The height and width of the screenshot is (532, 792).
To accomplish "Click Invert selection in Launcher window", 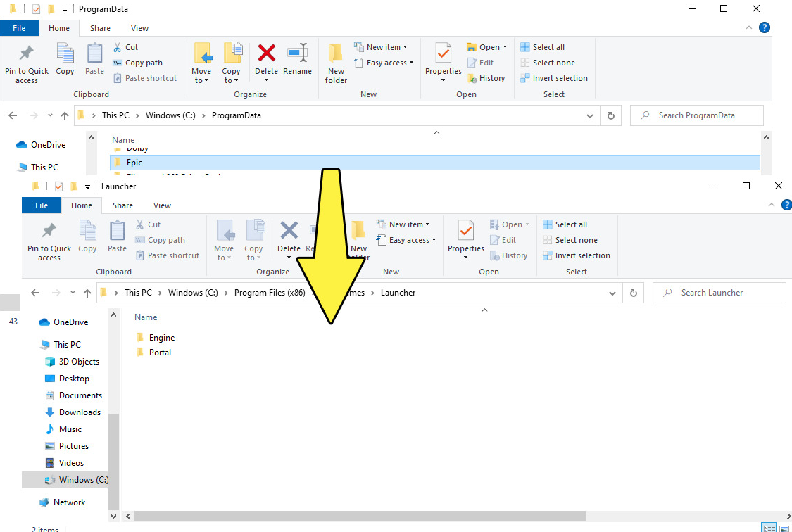I will tap(577, 255).
